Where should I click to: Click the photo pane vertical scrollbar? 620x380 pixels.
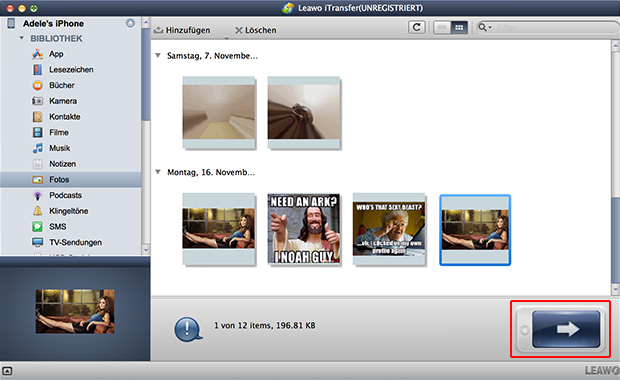(x=616, y=240)
